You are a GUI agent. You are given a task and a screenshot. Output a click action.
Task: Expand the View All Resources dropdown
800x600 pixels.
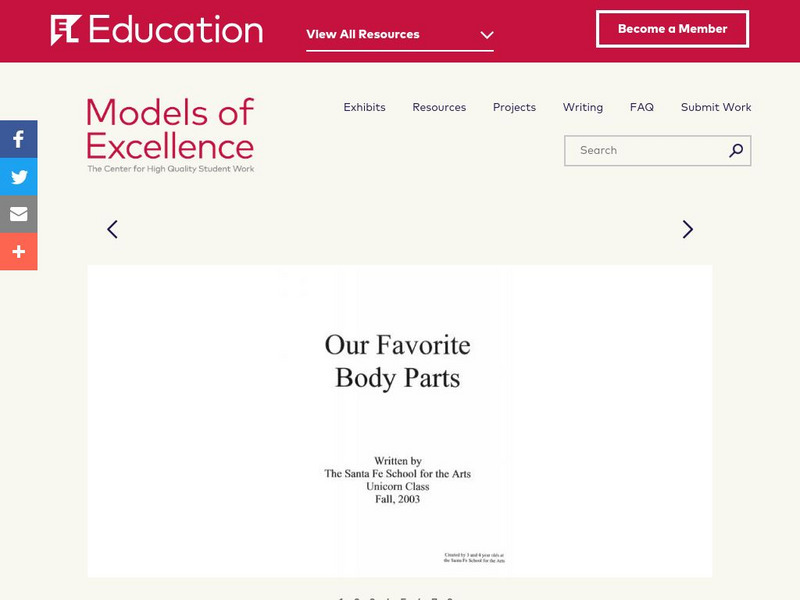363,34
